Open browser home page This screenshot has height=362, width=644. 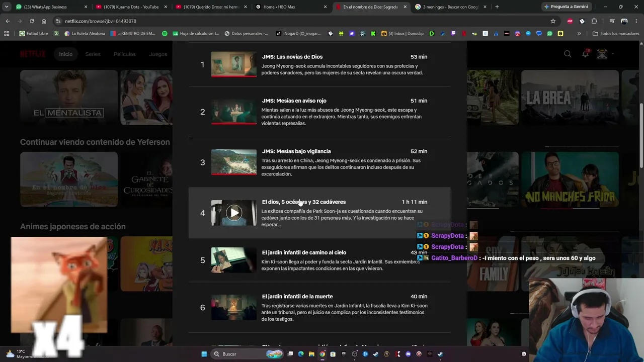click(x=44, y=21)
